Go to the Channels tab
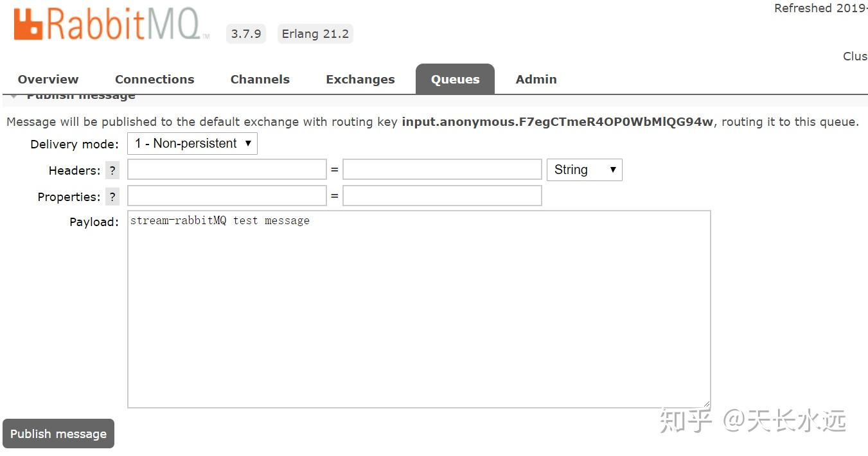 260,79
